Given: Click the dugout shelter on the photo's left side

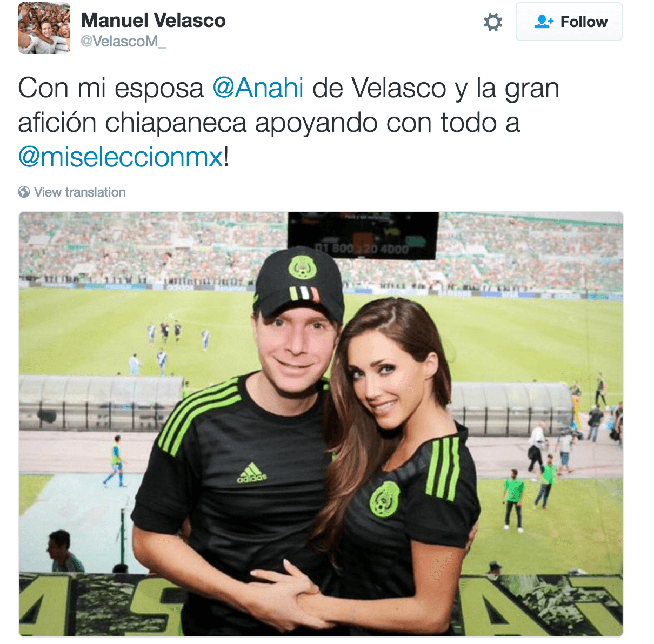Looking at the screenshot, I should tap(102, 403).
